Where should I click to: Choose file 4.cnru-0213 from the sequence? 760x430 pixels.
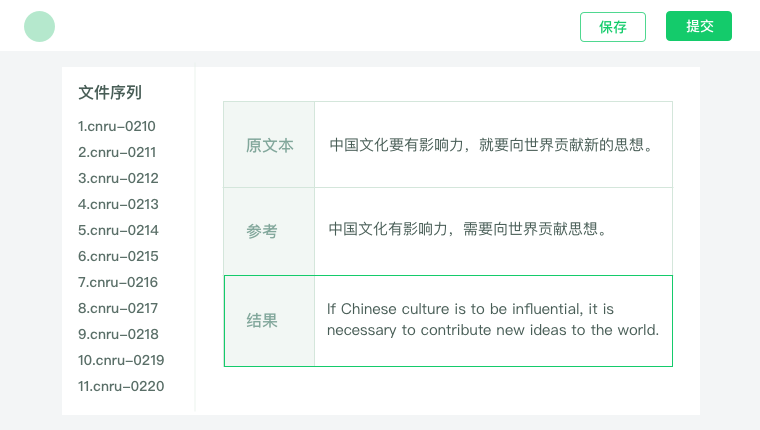(x=117, y=205)
